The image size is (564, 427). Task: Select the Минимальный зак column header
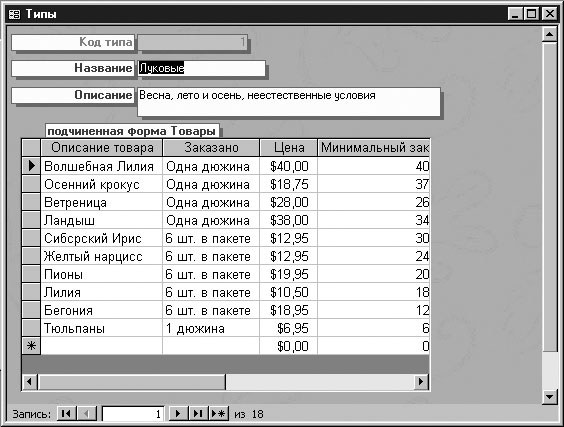pyautogui.click(x=374, y=147)
